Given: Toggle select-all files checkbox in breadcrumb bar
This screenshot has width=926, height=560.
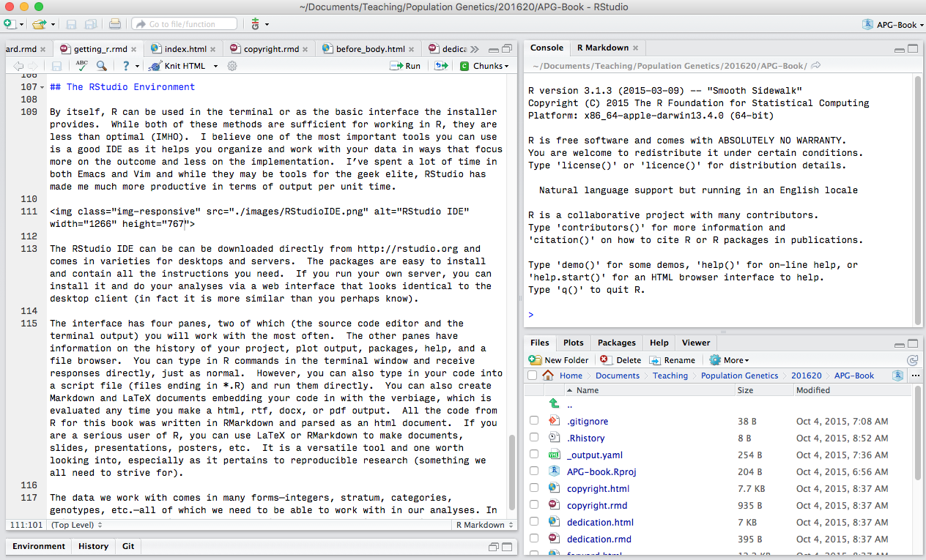Looking at the screenshot, I should [x=532, y=376].
